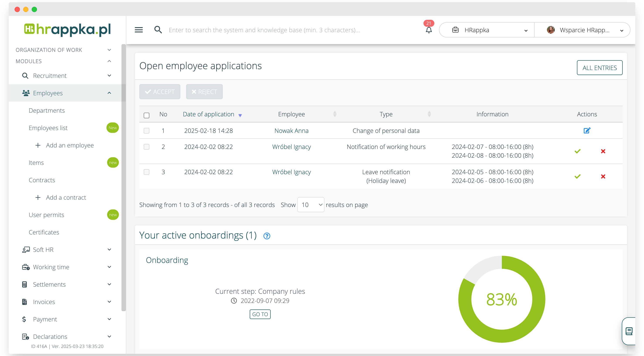Open the Employees list menu item
Screen dimensions: 644x356
48,128
